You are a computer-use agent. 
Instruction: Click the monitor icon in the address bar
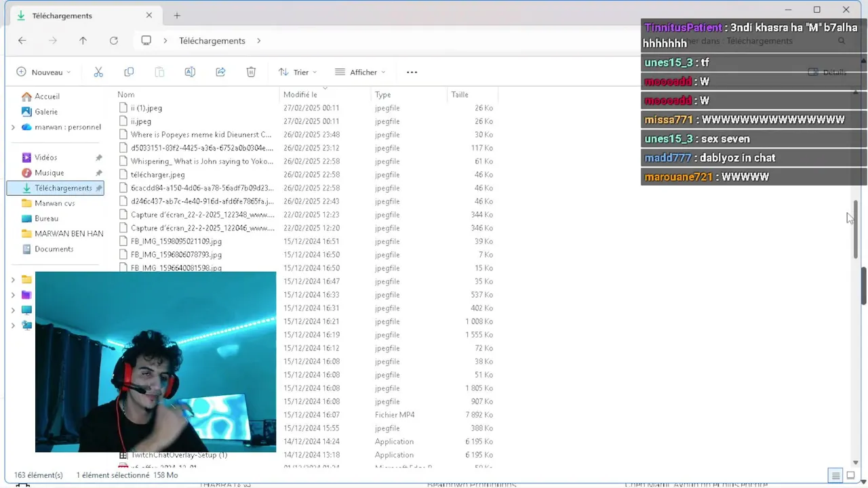click(146, 41)
